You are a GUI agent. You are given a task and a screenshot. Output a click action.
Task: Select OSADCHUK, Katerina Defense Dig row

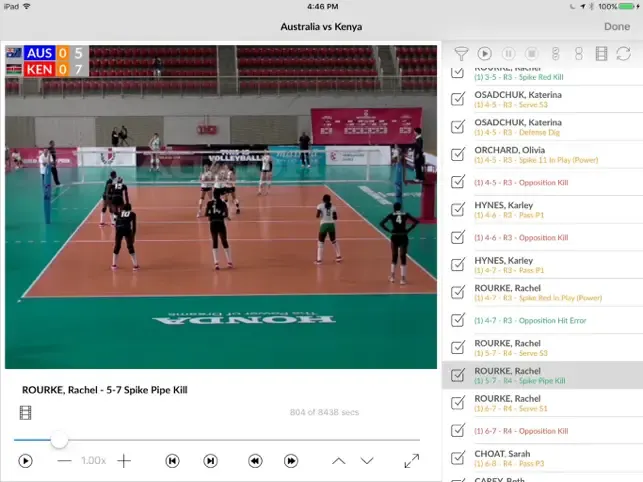543,127
